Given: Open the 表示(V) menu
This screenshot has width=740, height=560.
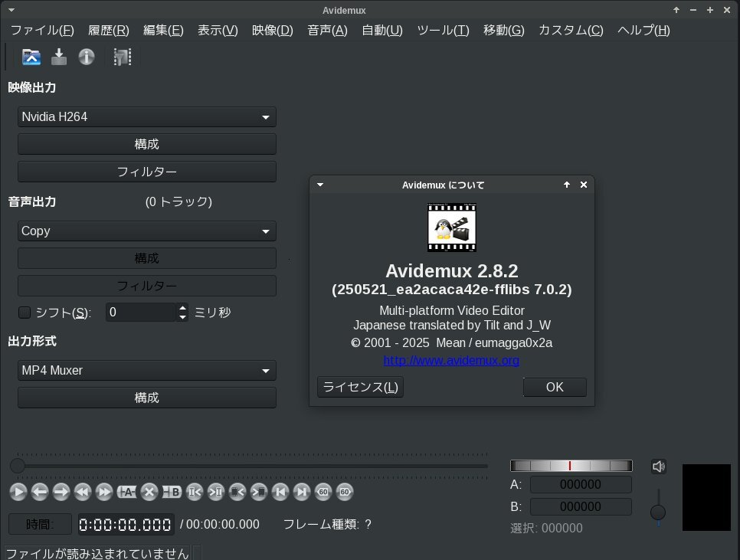Looking at the screenshot, I should [218, 30].
